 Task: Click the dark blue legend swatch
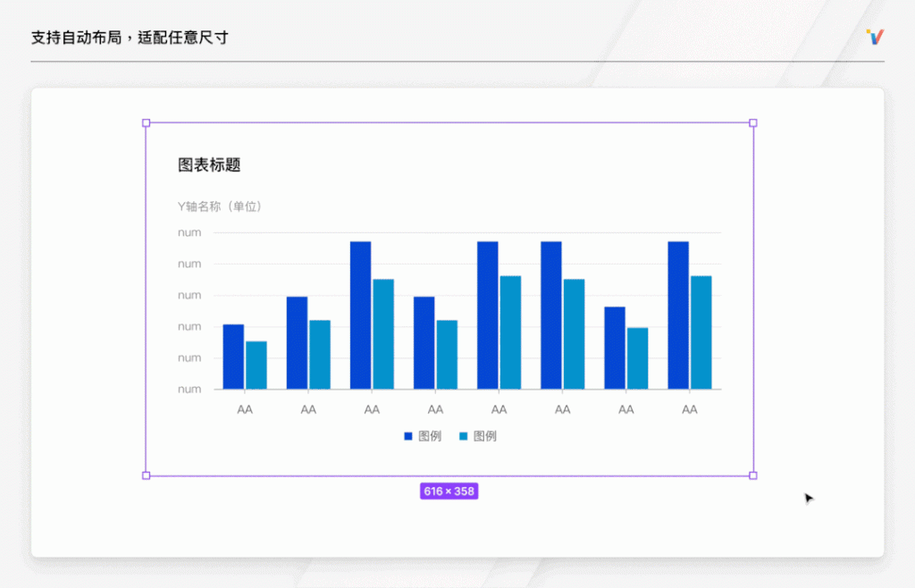coord(407,436)
